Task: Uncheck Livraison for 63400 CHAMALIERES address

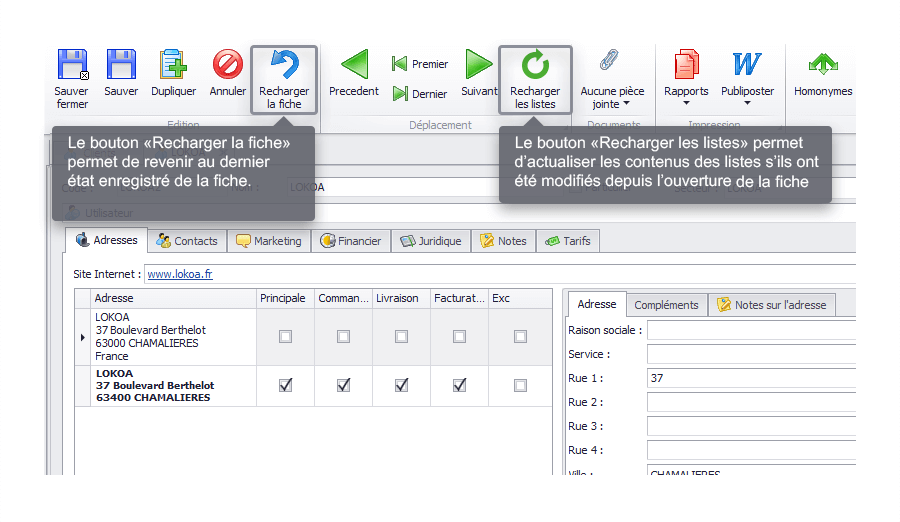Action: point(401,385)
